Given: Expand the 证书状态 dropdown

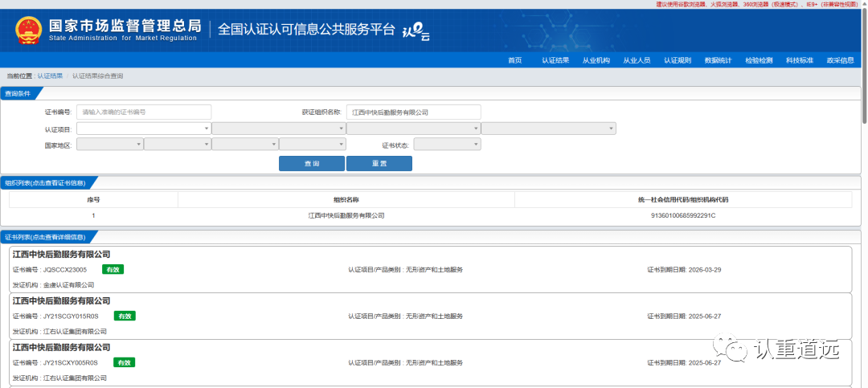Looking at the screenshot, I should [x=448, y=145].
